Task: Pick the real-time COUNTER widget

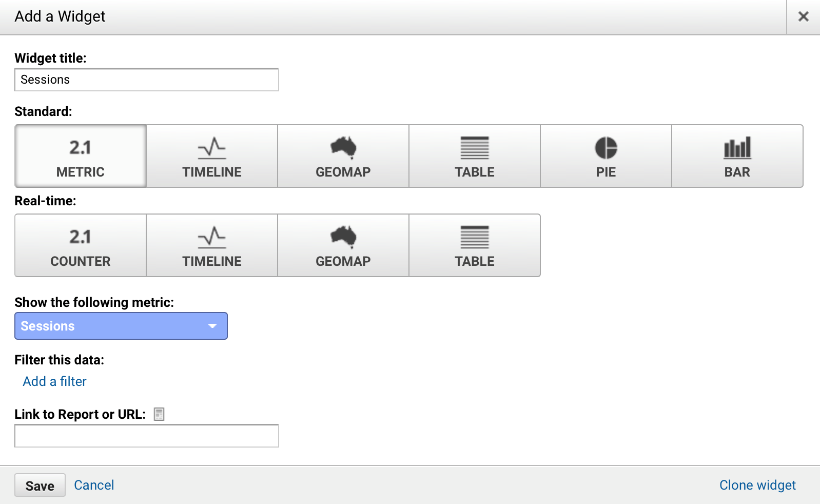Action: coord(81,245)
